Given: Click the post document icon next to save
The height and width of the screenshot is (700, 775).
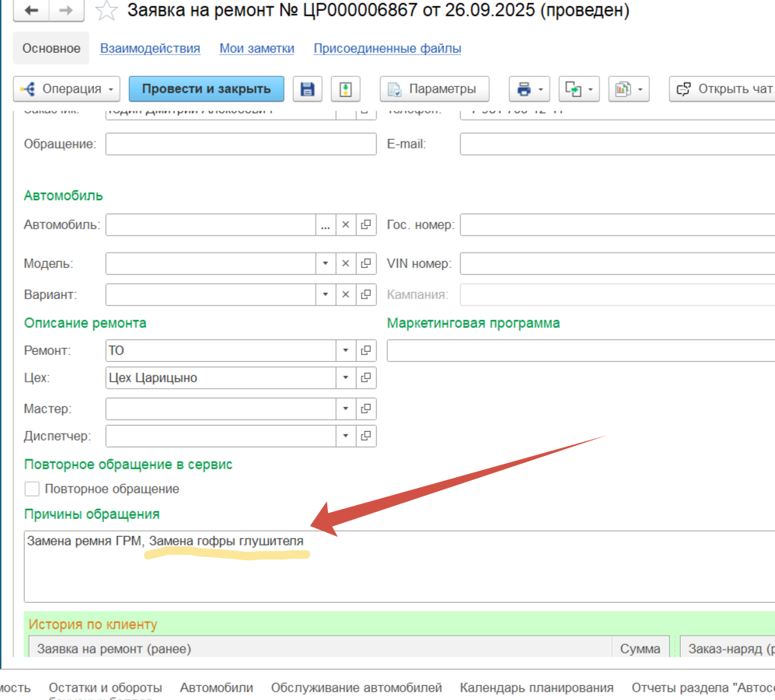Looking at the screenshot, I should [x=345, y=89].
